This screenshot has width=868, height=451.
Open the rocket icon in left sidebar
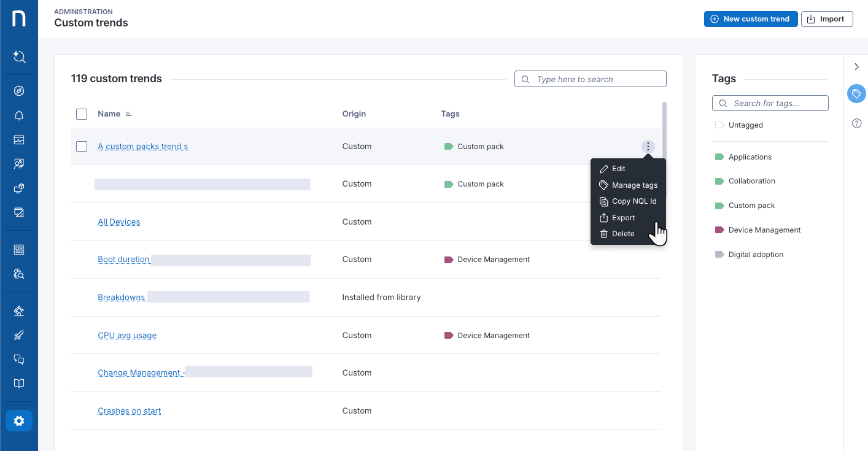tap(19, 336)
